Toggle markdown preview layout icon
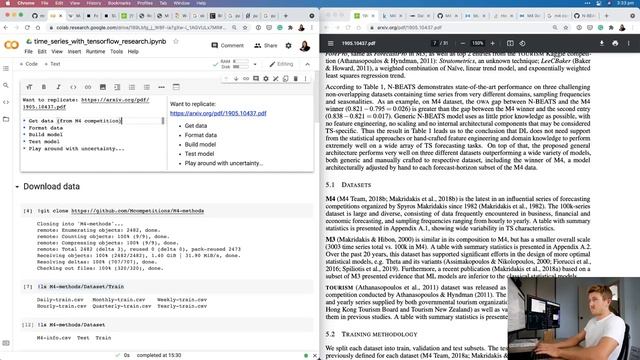 [x=176, y=87]
